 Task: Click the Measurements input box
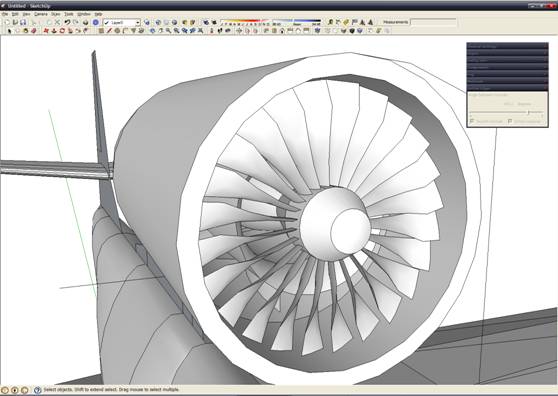coord(433,22)
